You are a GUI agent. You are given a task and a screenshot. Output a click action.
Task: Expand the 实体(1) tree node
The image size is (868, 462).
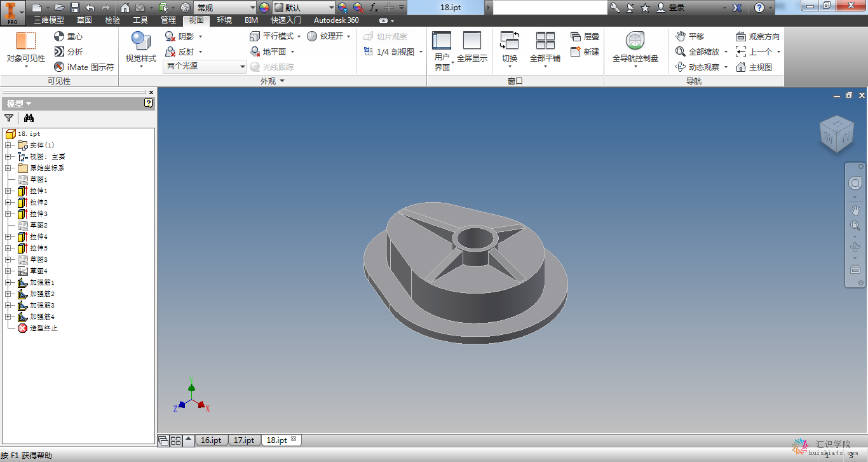[x=8, y=145]
